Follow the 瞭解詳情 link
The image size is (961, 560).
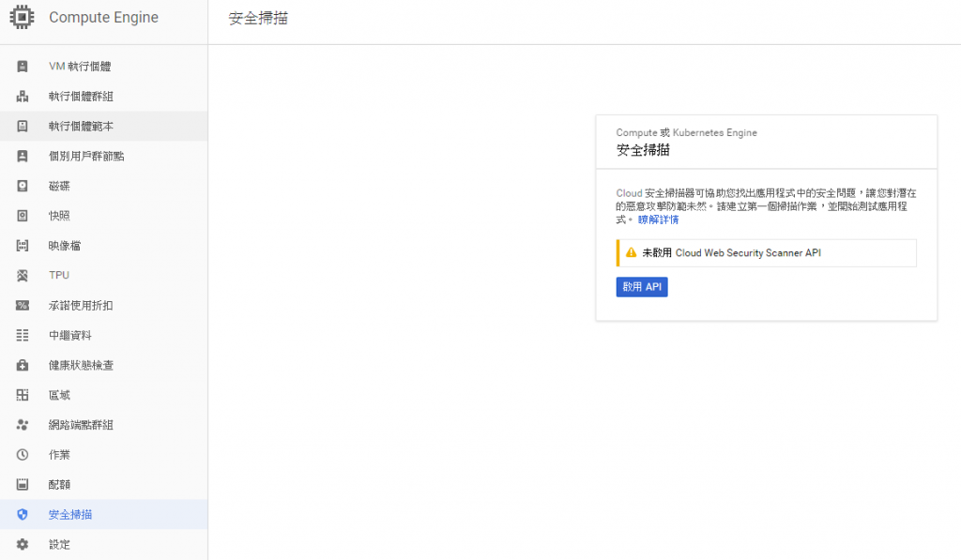[658, 219]
